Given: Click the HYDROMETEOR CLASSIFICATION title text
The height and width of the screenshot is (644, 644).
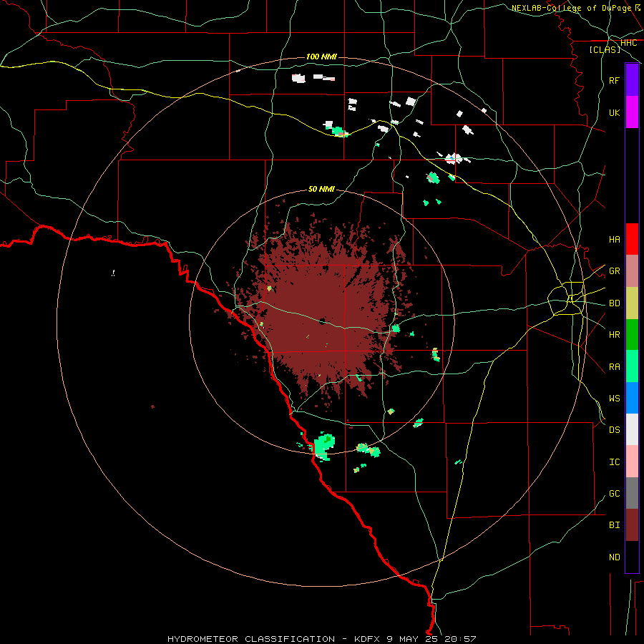Looking at the screenshot, I should tap(251, 639).
